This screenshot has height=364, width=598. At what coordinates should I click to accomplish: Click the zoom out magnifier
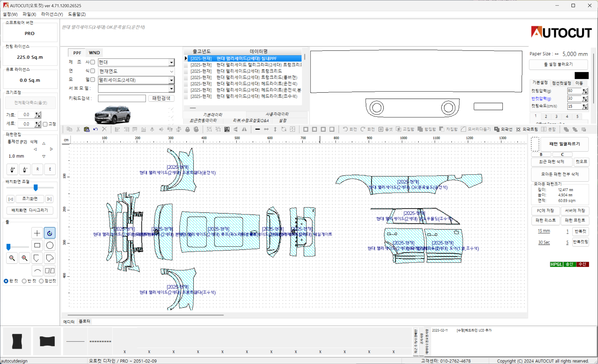pyautogui.click(x=12, y=258)
